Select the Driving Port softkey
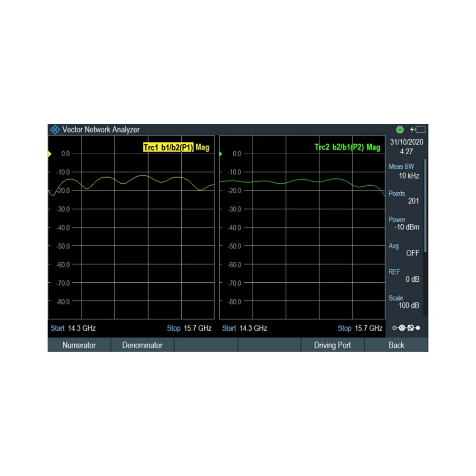This screenshot has height=476, width=476. coord(332,345)
